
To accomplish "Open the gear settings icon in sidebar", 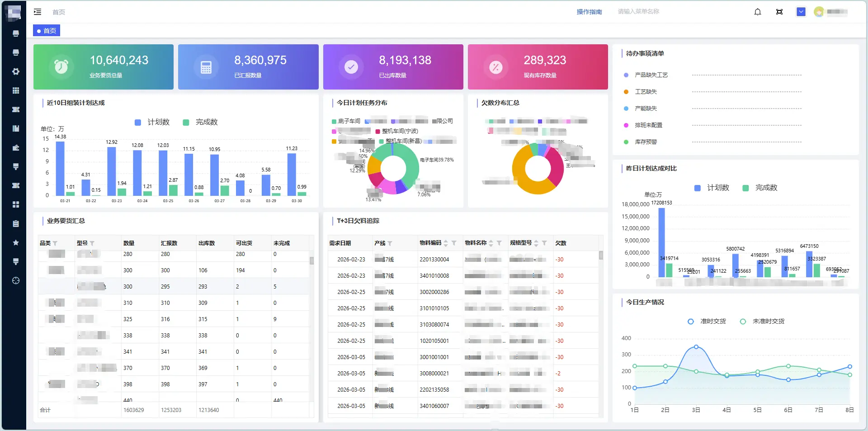I will (x=16, y=71).
